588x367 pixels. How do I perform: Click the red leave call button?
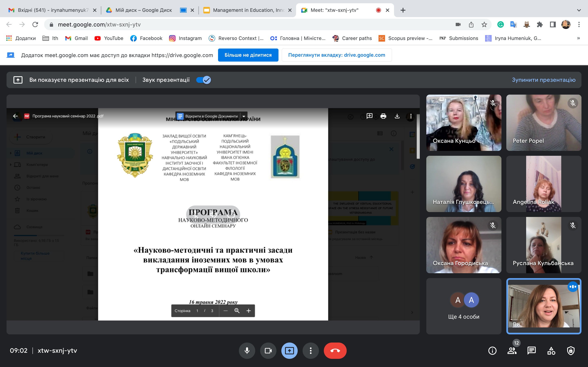tap(335, 350)
